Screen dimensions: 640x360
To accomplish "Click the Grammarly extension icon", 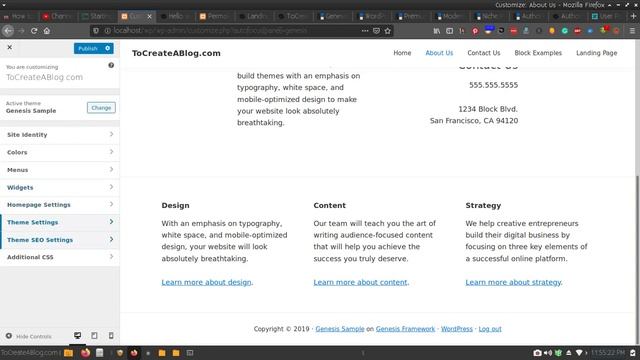I will (565, 31).
